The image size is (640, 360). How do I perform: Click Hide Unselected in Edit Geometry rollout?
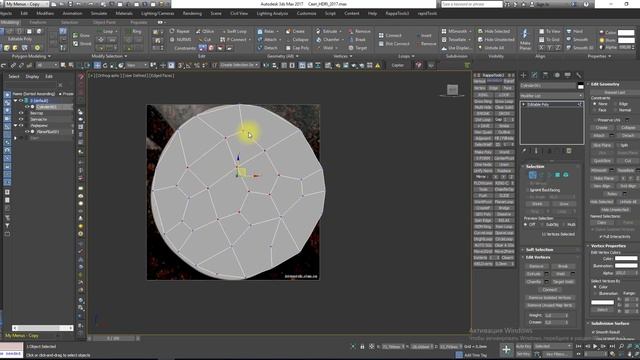[615, 209]
